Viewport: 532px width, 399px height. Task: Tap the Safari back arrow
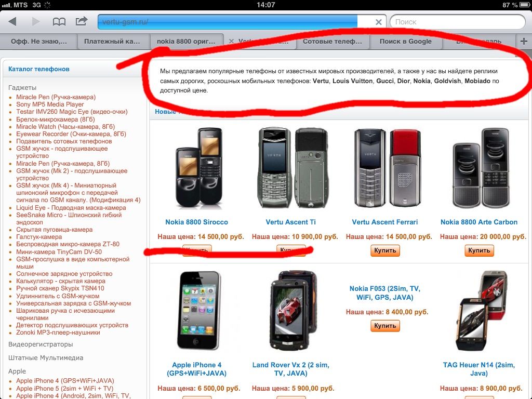tap(12, 22)
